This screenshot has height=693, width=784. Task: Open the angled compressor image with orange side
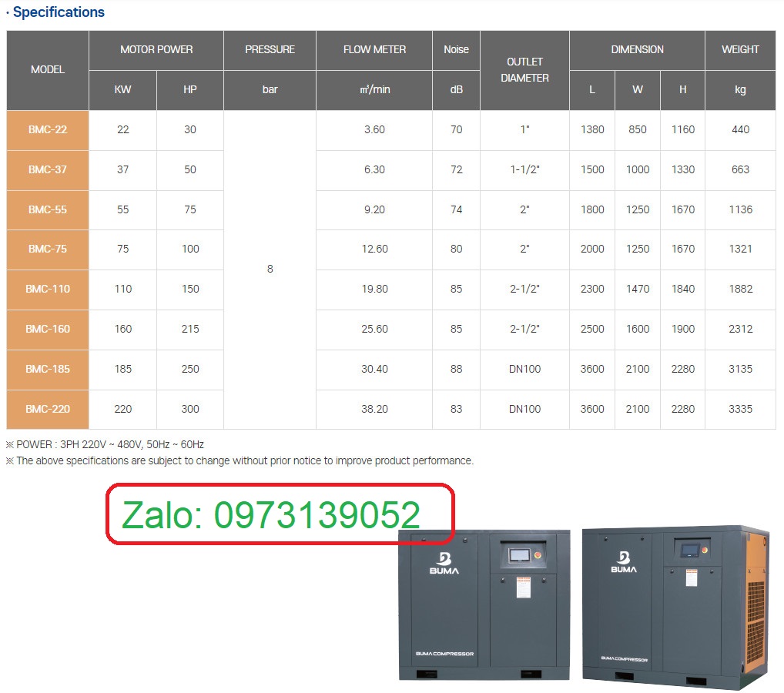pos(676,607)
